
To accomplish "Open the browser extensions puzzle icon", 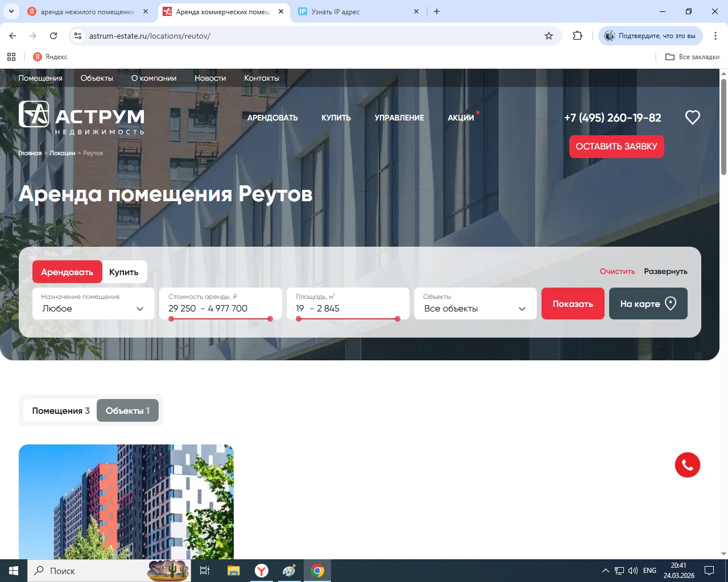I will click(577, 36).
